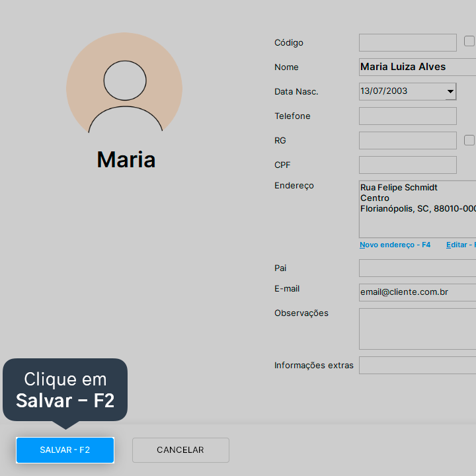Click the Salvar - F2 button
Image resolution: width=476 pixels, height=476 pixels.
pyautogui.click(x=65, y=450)
